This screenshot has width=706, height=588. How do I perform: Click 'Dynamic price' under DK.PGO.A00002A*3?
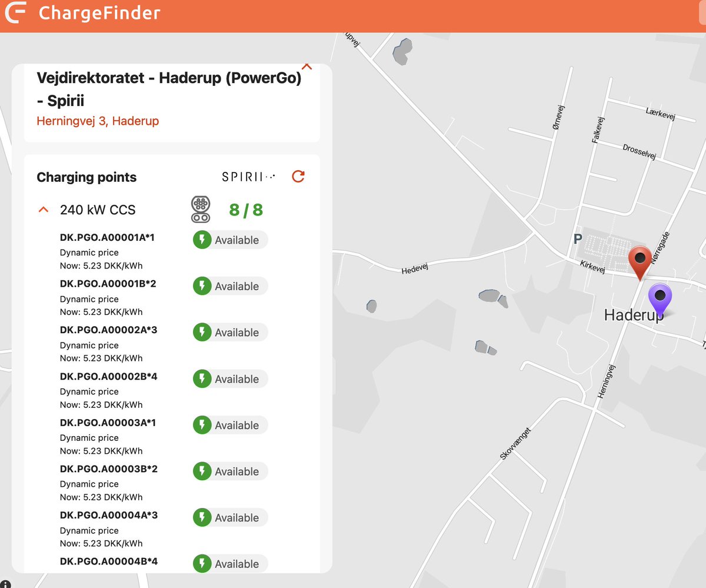pyautogui.click(x=89, y=346)
